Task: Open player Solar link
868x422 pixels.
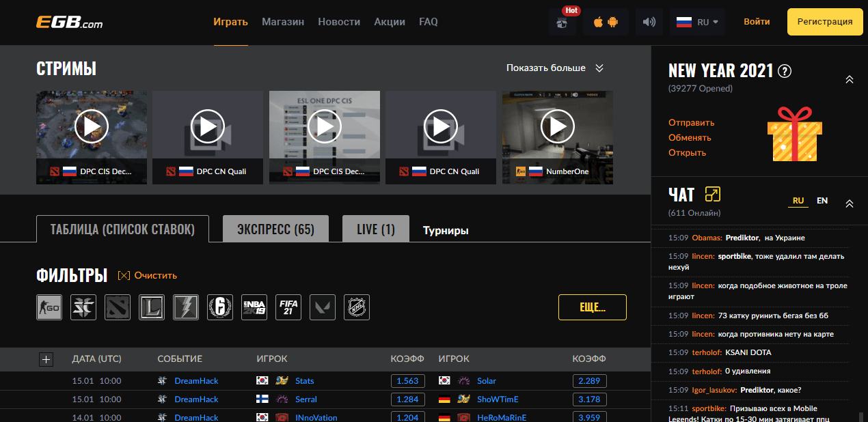Action: point(487,381)
